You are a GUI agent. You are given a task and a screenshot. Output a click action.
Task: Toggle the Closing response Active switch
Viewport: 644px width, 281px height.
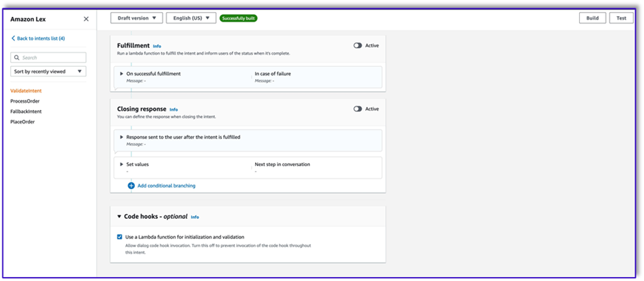click(357, 109)
